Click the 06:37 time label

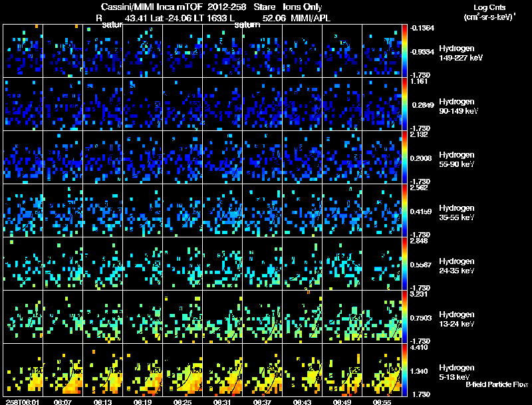point(262,402)
